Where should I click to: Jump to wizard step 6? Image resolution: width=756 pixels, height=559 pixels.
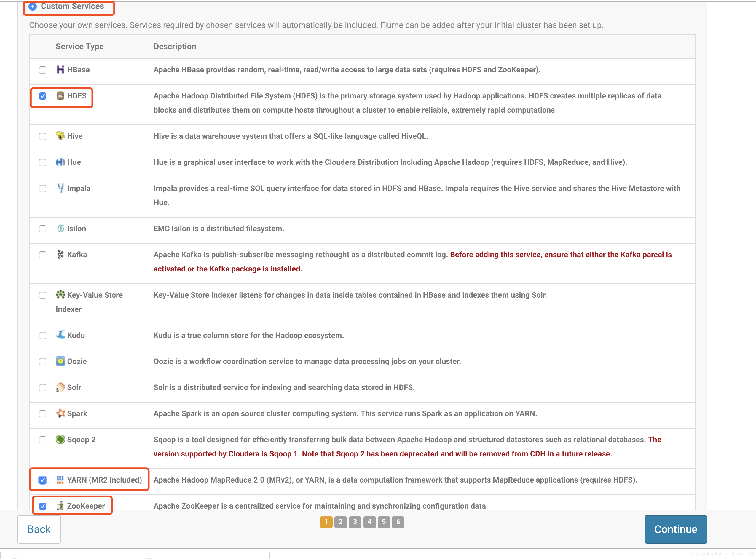pos(398,522)
